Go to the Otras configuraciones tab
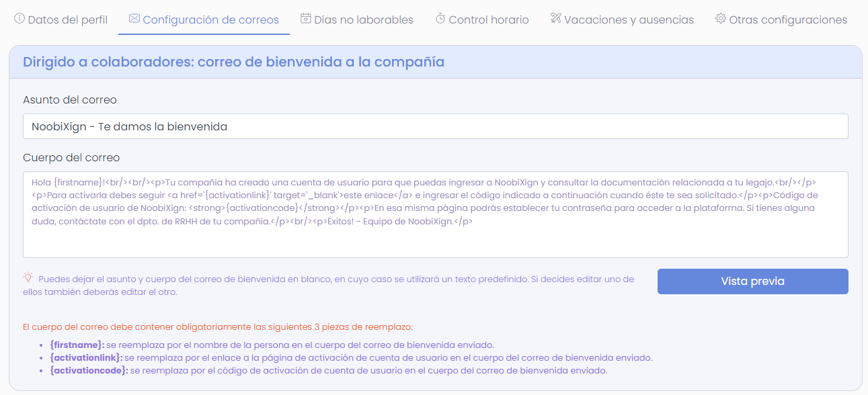The width and height of the screenshot is (868, 395). click(x=787, y=19)
